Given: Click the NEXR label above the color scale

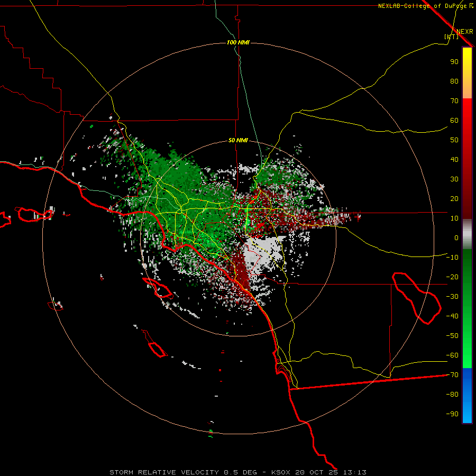Looking at the screenshot, I should pos(465,32).
